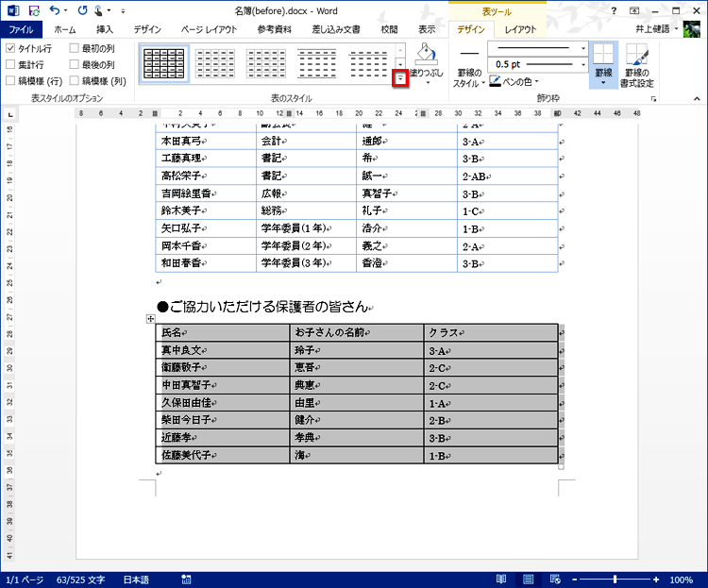
Task: Click the zoom slider in status bar
Action: 615,579
